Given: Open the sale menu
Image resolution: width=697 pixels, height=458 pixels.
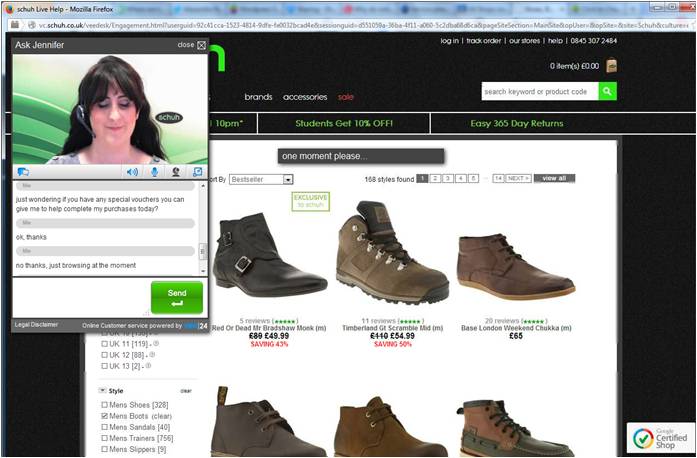Looking at the screenshot, I should point(345,97).
